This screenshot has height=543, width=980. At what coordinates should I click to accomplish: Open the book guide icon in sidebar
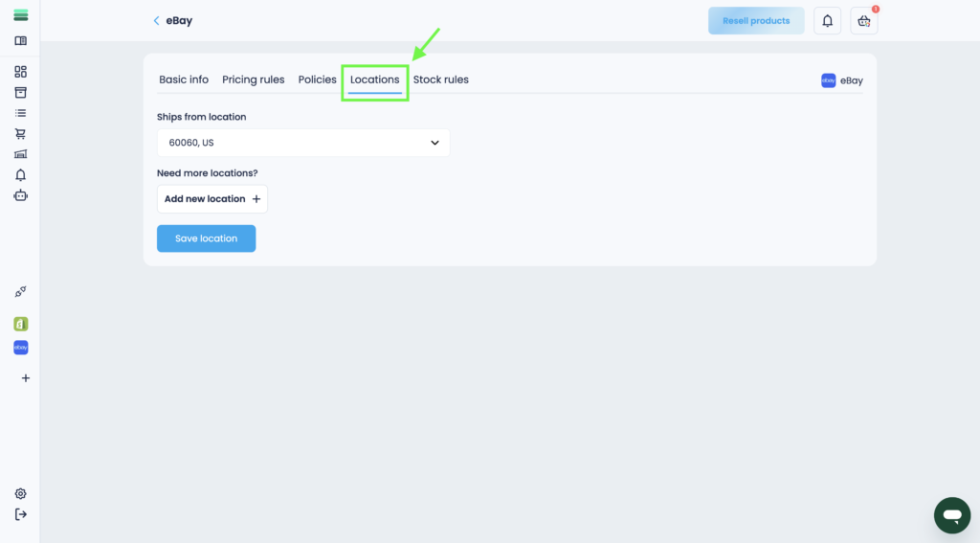[x=20, y=41]
